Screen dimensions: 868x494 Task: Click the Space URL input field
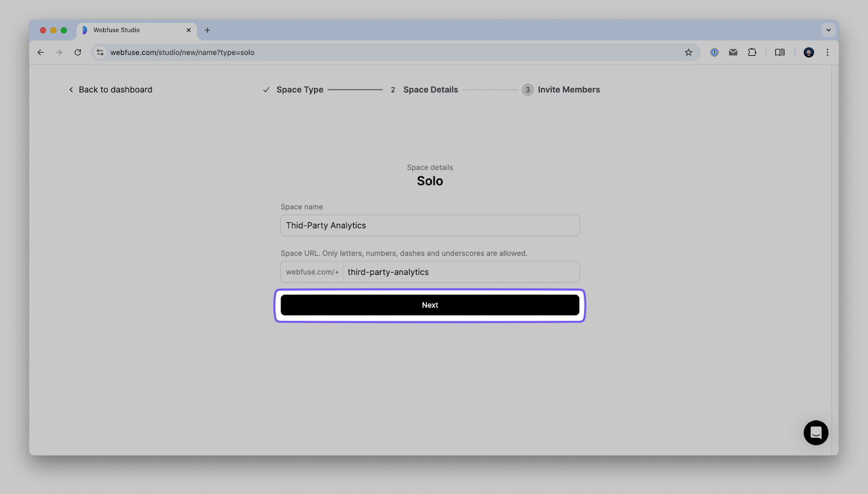point(460,272)
